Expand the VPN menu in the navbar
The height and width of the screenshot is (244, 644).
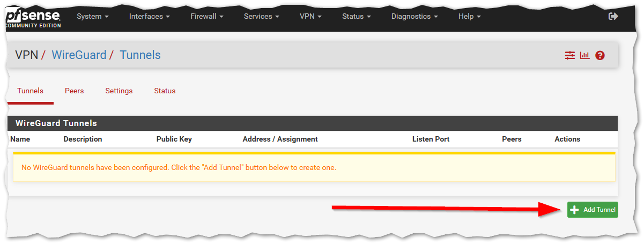click(310, 17)
